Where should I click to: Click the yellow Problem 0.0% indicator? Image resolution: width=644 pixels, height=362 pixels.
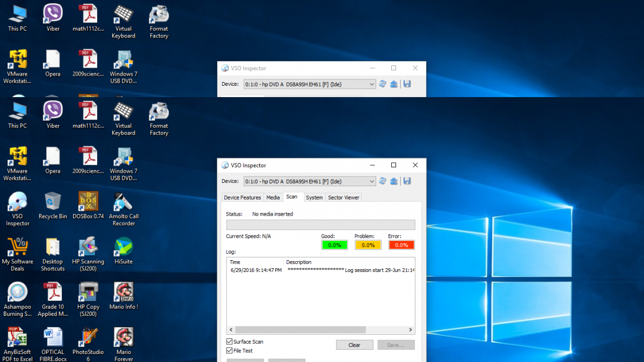coord(368,245)
